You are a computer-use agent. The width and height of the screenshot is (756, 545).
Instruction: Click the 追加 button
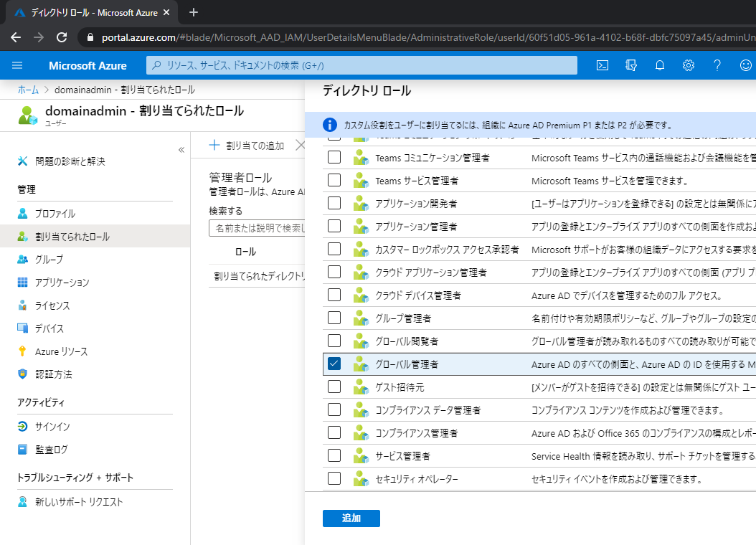coord(351,518)
